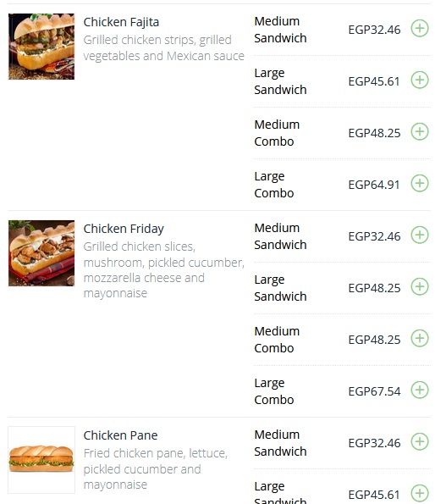Add Chicken Friday Large Combo EGP67.54

(x=420, y=390)
